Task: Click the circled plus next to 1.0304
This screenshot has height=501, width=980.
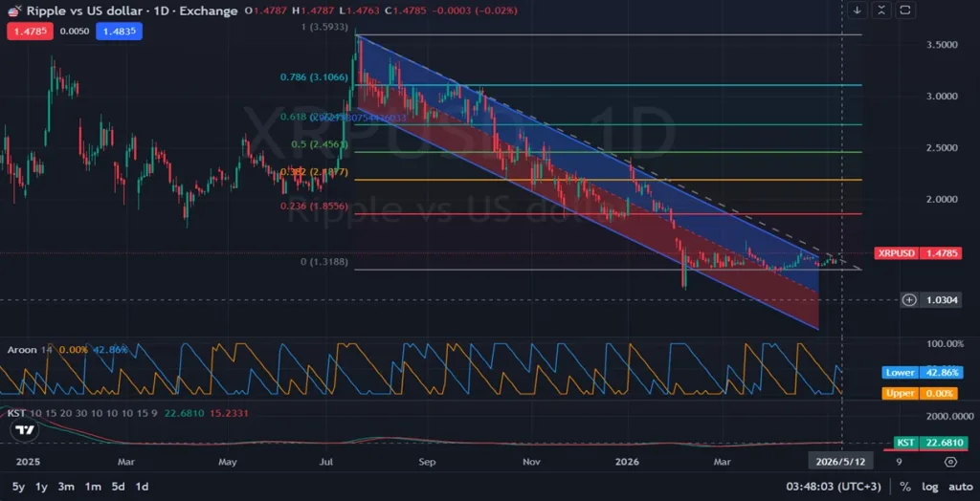Action: 909,300
